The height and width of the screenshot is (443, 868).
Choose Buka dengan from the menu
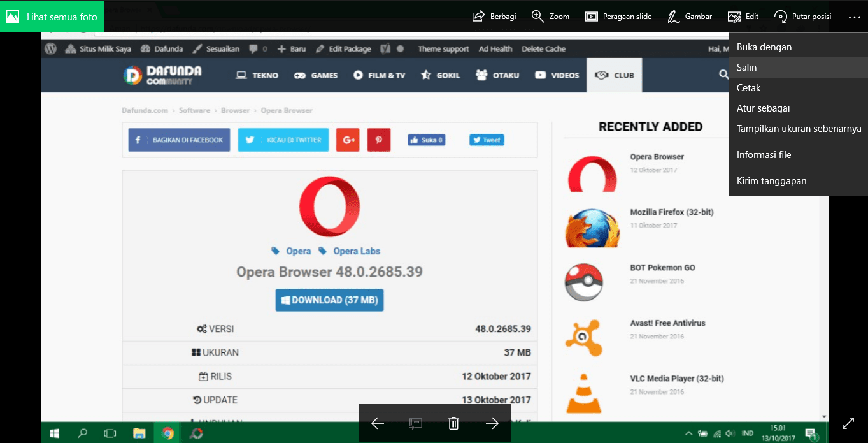coord(764,47)
